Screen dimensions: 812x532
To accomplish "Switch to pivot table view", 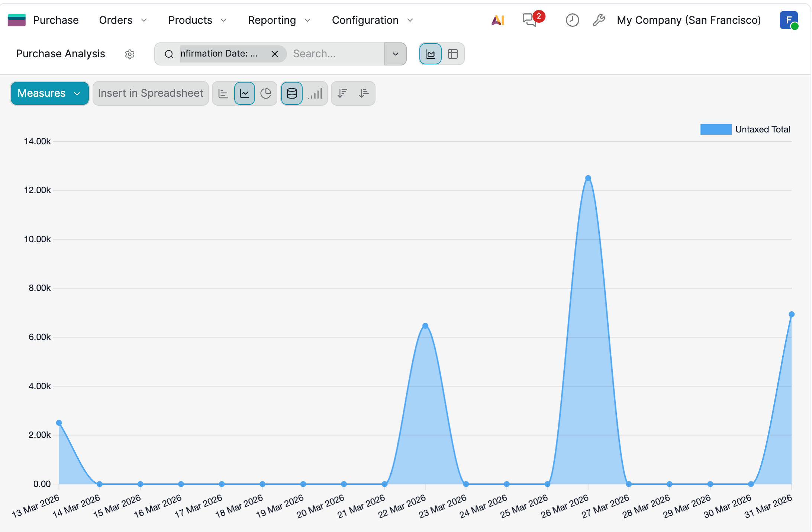I will click(x=452, y=54).
